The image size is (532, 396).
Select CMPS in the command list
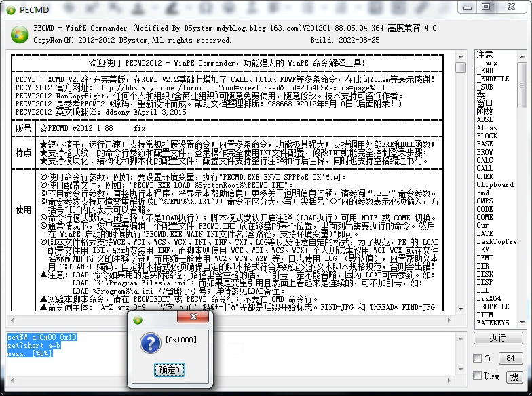[x=484, y=201]
